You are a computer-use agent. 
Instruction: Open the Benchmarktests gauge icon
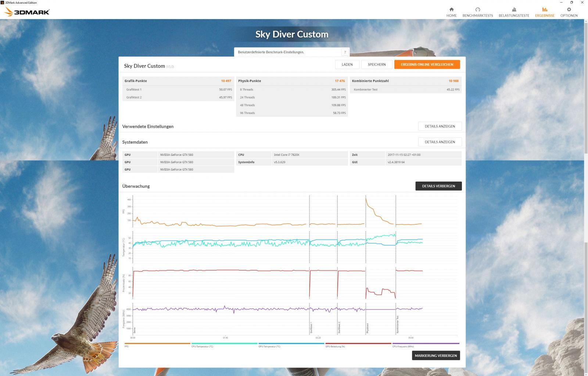click(477, 9)
